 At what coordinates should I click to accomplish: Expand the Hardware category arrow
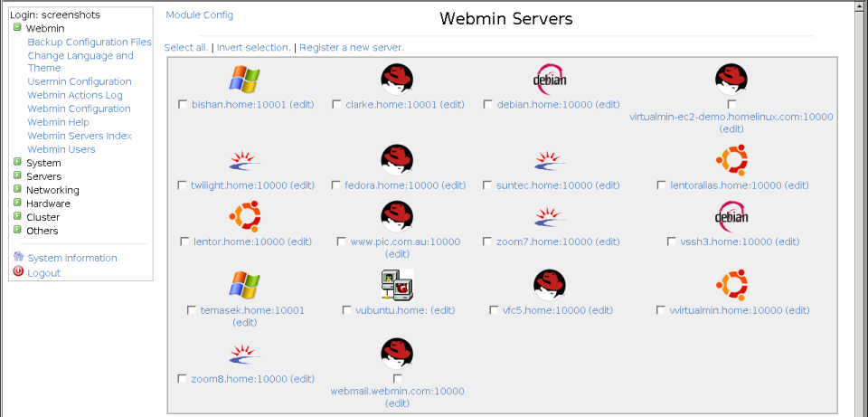pyautogui.click(x=17, y=203)
